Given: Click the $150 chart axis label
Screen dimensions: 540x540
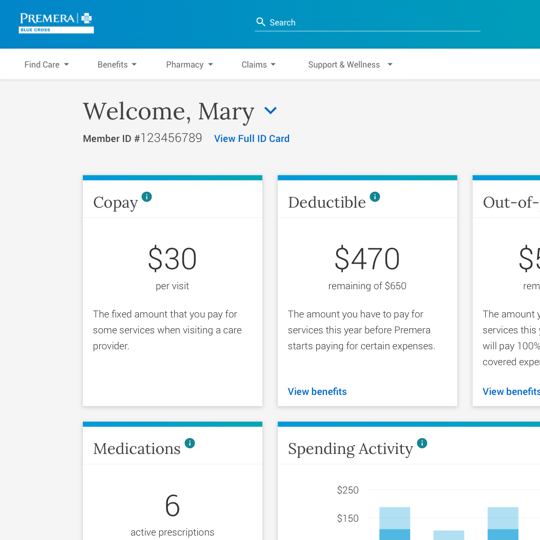Looking at the screenshot, I should pyautogui.click(x=348, y=518).
